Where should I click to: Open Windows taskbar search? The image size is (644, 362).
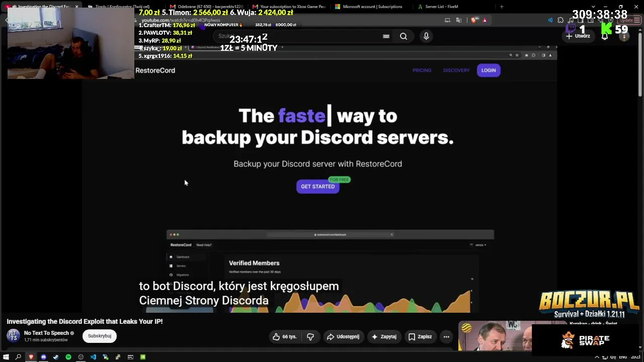19,357
